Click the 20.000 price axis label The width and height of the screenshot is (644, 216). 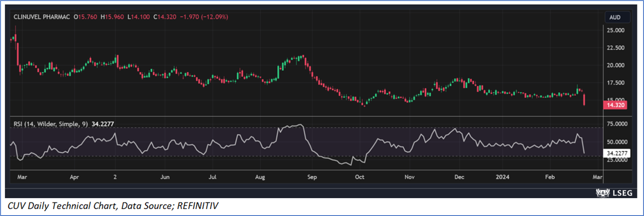[x=616, y=65]
